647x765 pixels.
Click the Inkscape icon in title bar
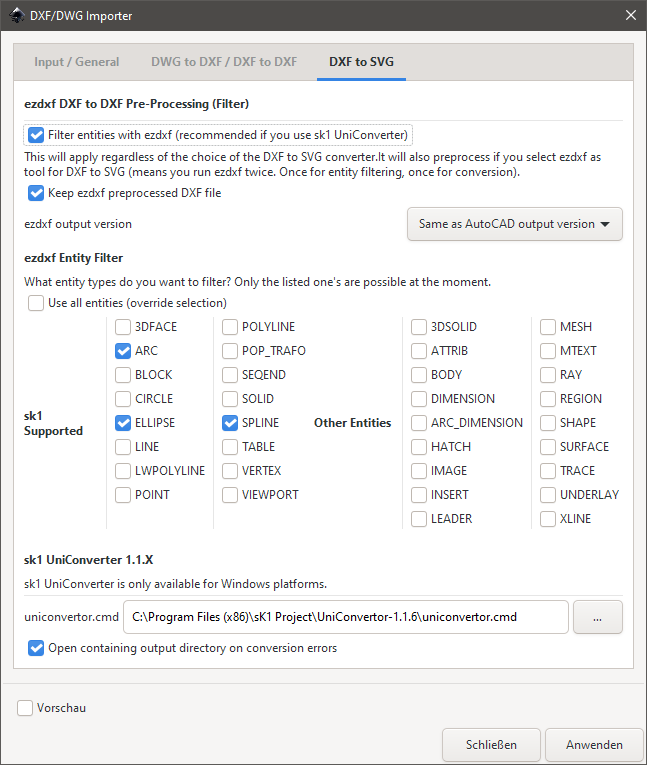pyautogui.click(x=17, y=15)
